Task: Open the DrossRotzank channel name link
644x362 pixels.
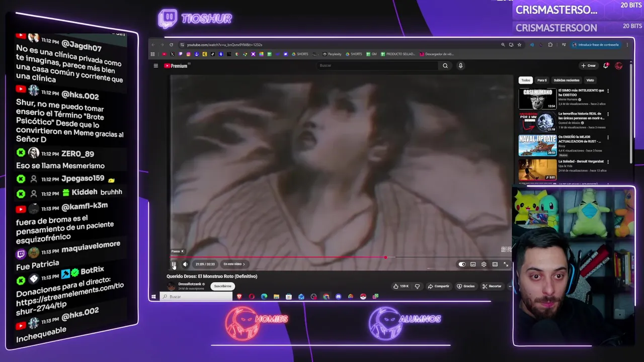Action: click(x=190, y=284)
